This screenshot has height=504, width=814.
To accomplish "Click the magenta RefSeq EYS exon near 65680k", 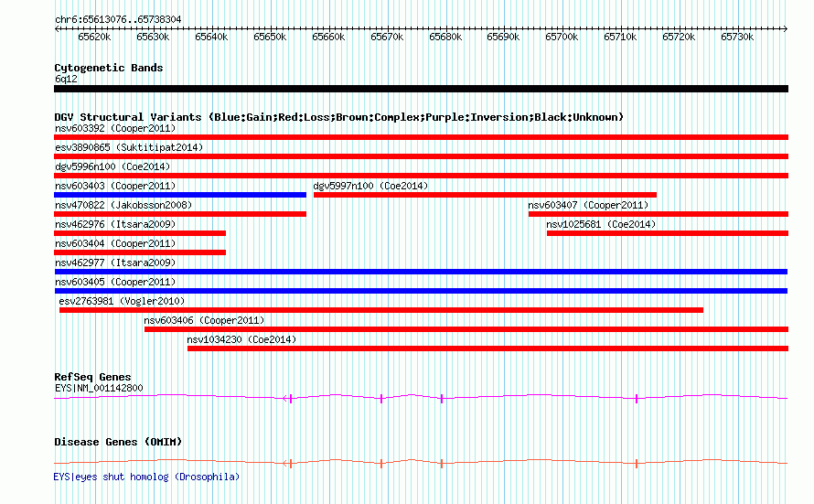I will tap(442, 399).
